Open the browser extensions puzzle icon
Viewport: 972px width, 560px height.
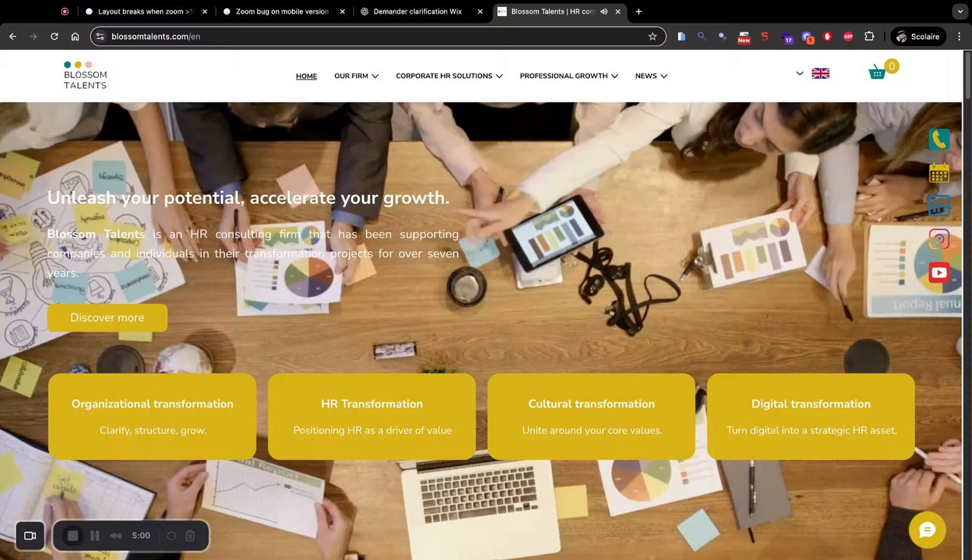pyautogui.click(x=869, y=36)
